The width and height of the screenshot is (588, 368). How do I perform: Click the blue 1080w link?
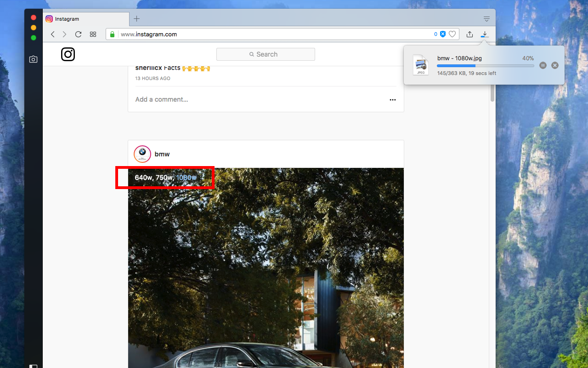(186, 178)
